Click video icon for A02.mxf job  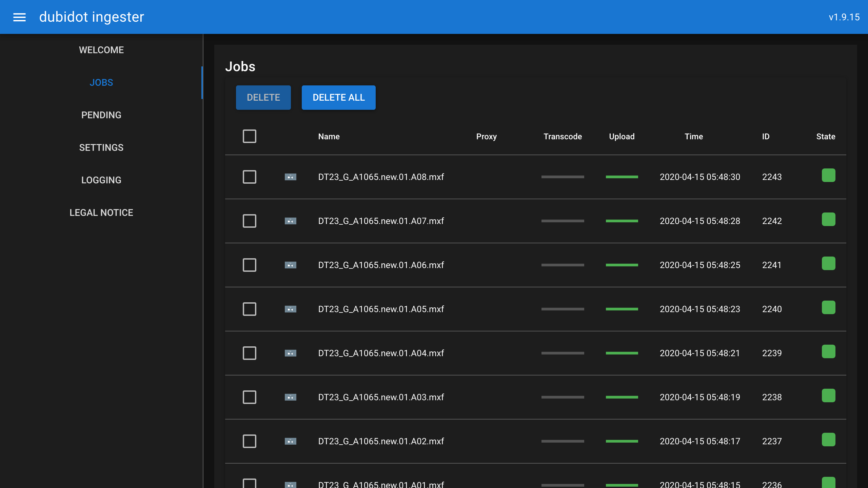(290, 441)
